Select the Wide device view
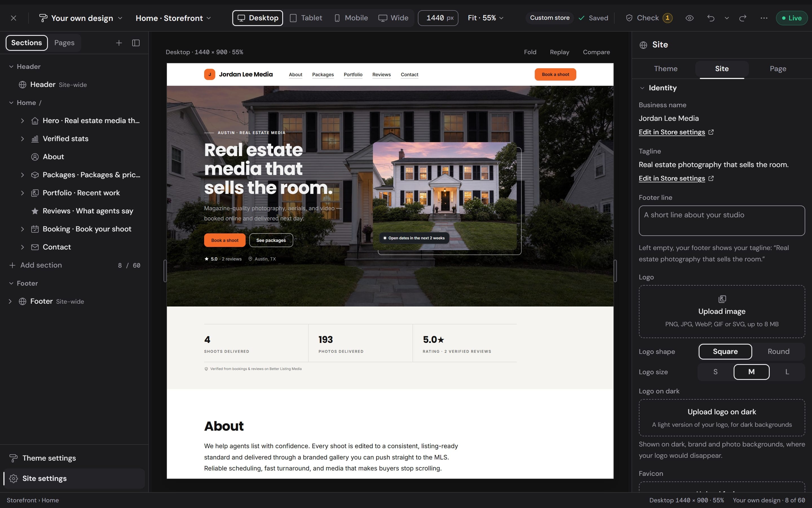This screenshot has width=812, height=508. (x=394, y=18)
